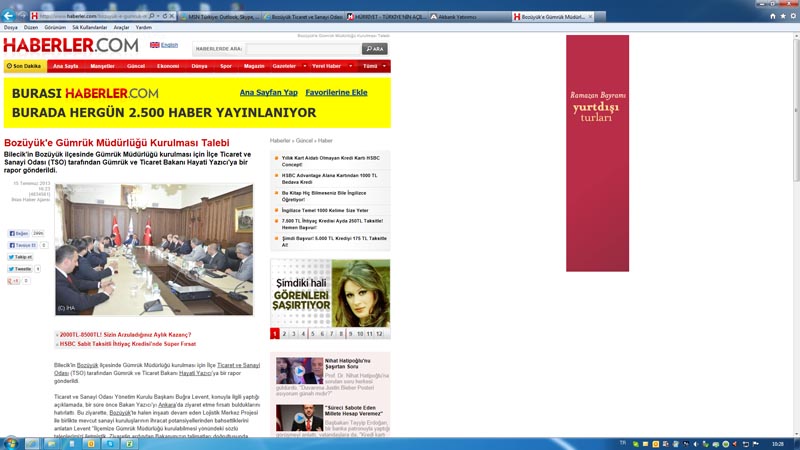Open Internet Explorer from the taskbar
Viewport: 800px width, 450px height.
[x=32, y=444]
